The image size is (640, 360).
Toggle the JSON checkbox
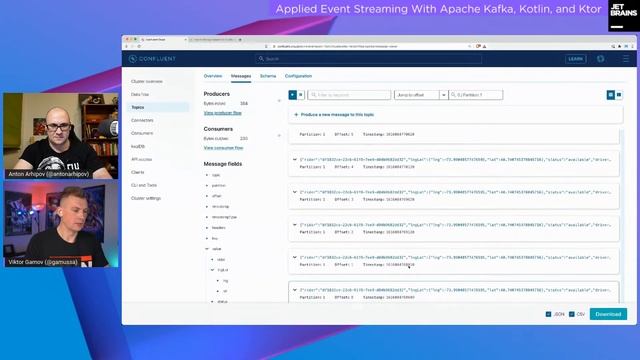click(548, 314)
